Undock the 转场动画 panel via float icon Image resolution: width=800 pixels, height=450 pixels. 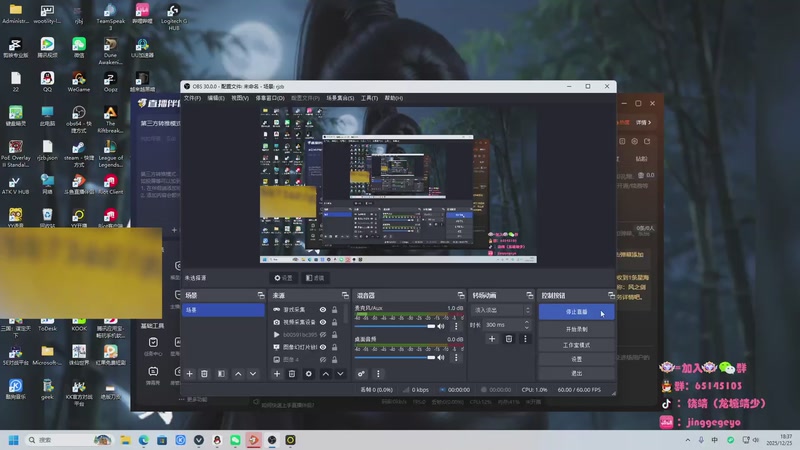click(530, 295)
